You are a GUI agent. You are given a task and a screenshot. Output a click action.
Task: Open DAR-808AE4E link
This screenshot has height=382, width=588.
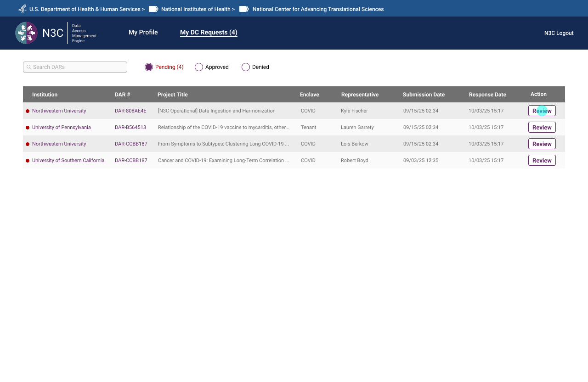[130, 111]
